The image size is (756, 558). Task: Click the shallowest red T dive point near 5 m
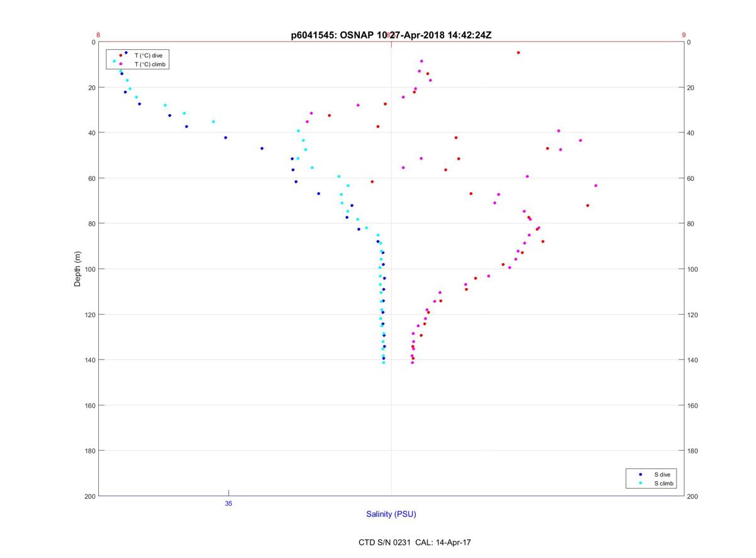click(x=518, y=52)
